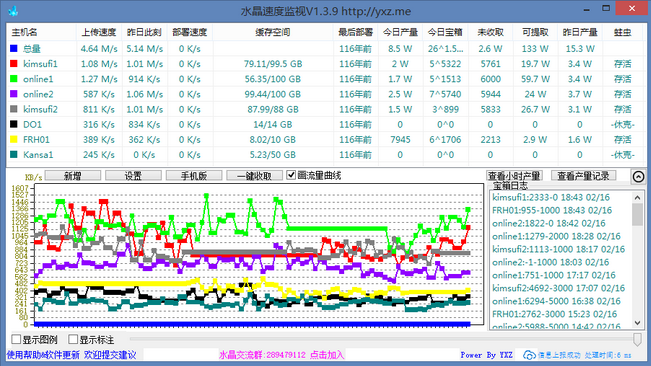Click the blue 总量 color square
651x366 pixels.
14,49
